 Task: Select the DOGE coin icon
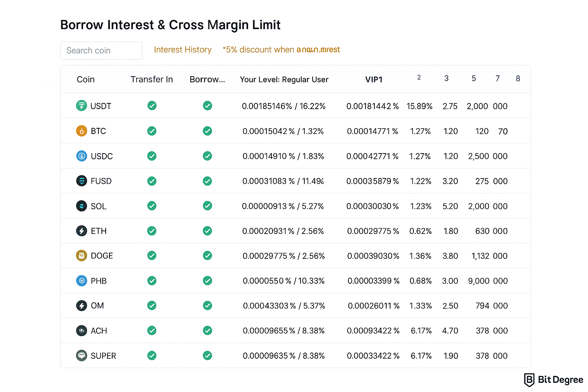tap(81, 255)
